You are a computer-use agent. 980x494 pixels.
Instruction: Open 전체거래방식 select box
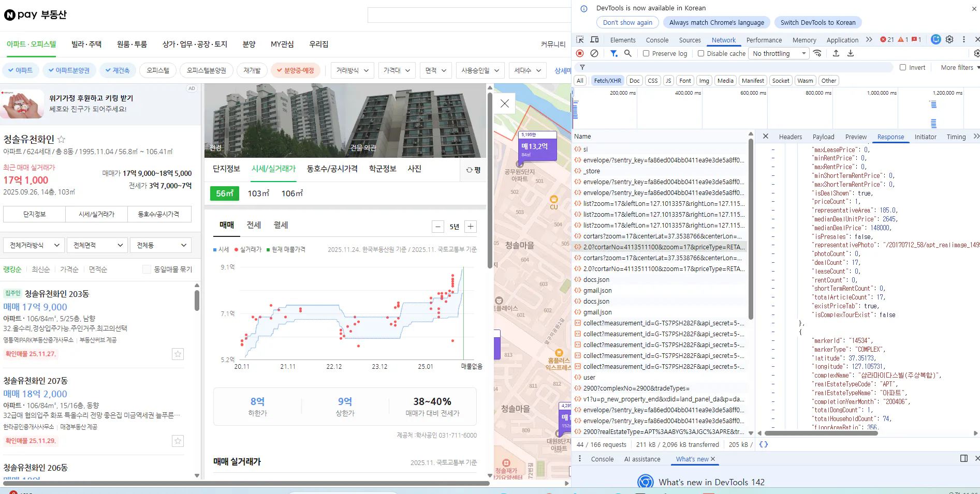[x=35, y=245]
